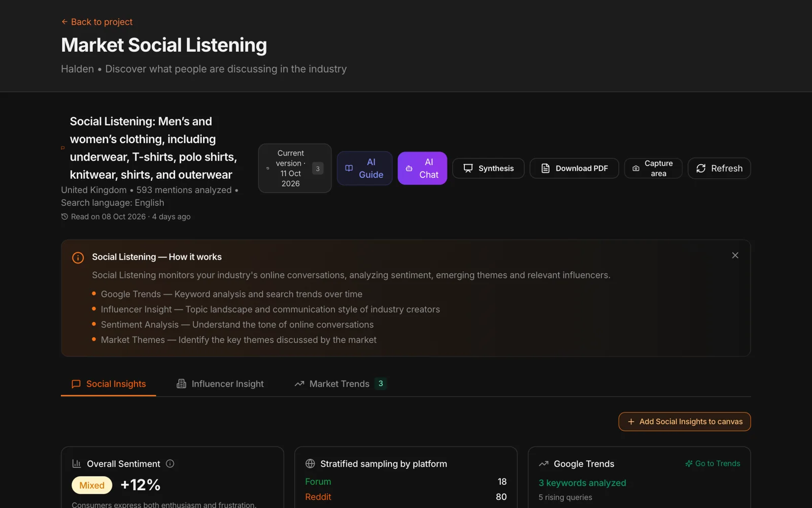Click the bar chart icon by Overall Sentiment

point(77,464)
